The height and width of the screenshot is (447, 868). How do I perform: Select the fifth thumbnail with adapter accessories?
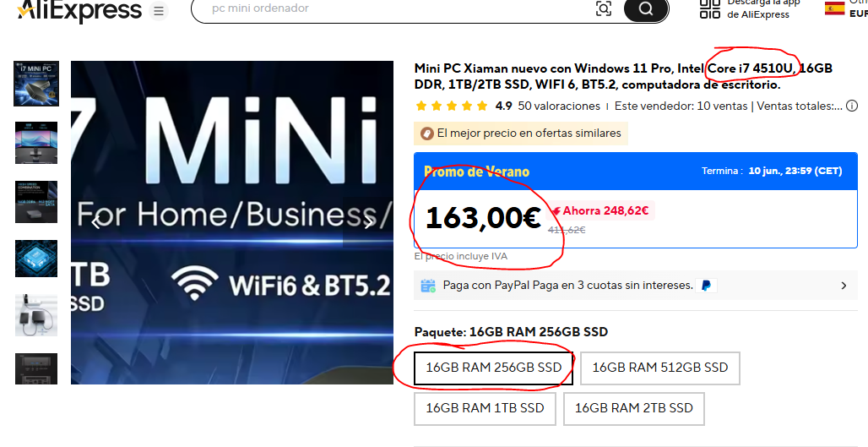pos(36,316)
